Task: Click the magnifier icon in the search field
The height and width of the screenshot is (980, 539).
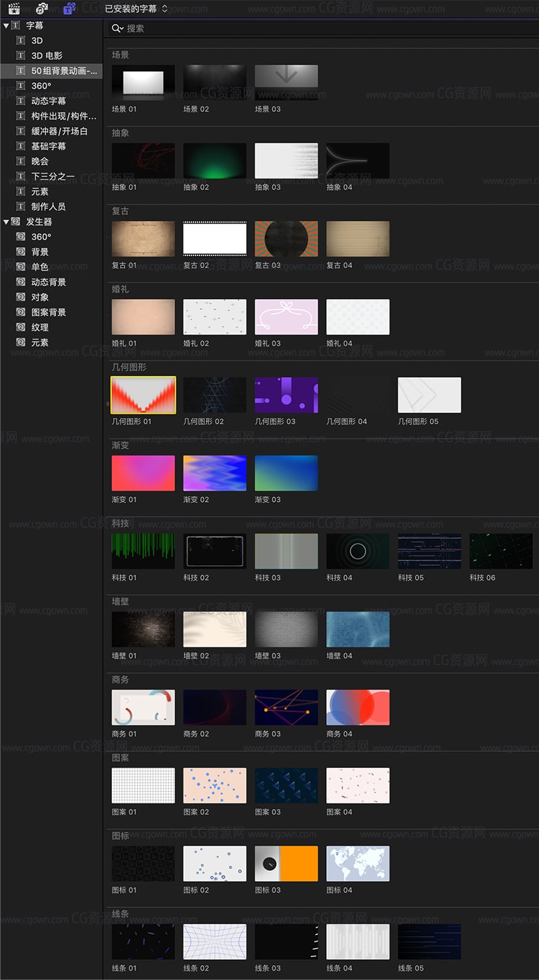Action: [x=116, y=29]
